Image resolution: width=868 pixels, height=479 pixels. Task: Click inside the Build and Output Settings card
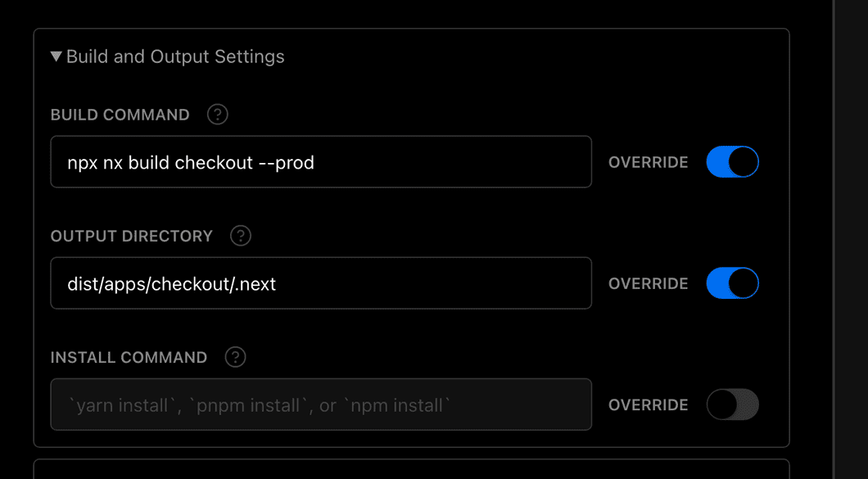pyautogui.click(x=409, y=237)
